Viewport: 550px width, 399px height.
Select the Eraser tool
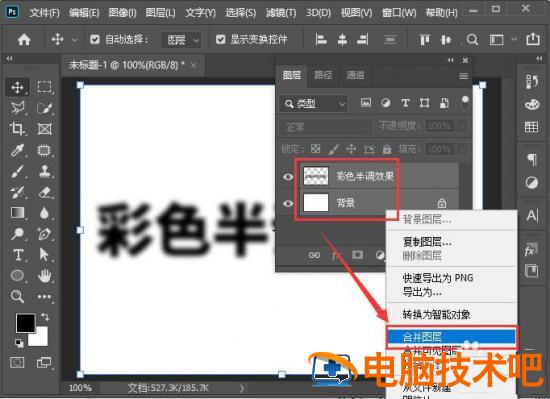pyautogui.click(x=45, y=192)
